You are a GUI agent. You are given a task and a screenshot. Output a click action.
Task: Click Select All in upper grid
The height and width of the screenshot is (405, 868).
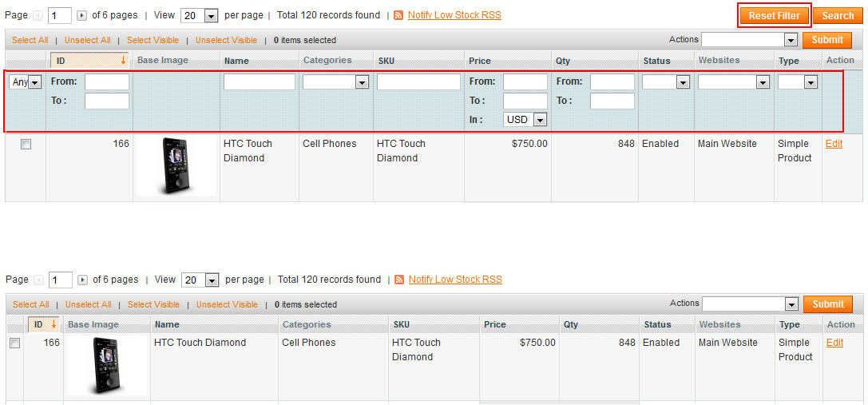pyautogui.click(x=30, y=40)
